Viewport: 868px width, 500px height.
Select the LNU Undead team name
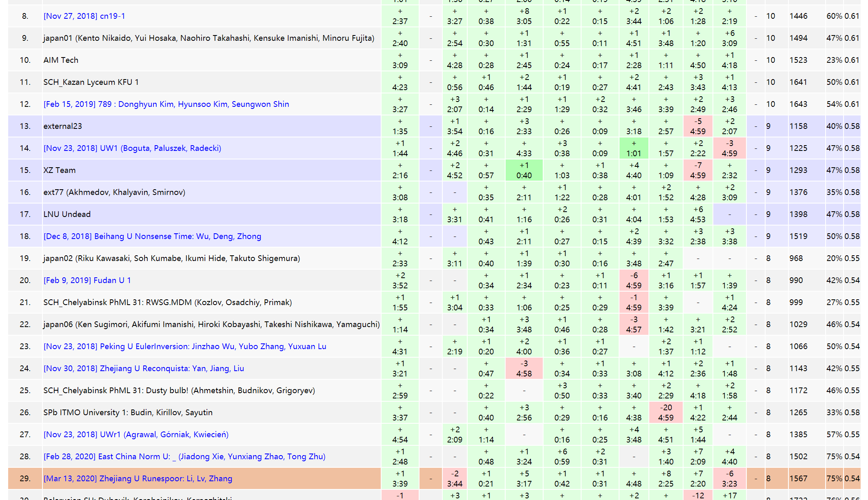[67, 214]
